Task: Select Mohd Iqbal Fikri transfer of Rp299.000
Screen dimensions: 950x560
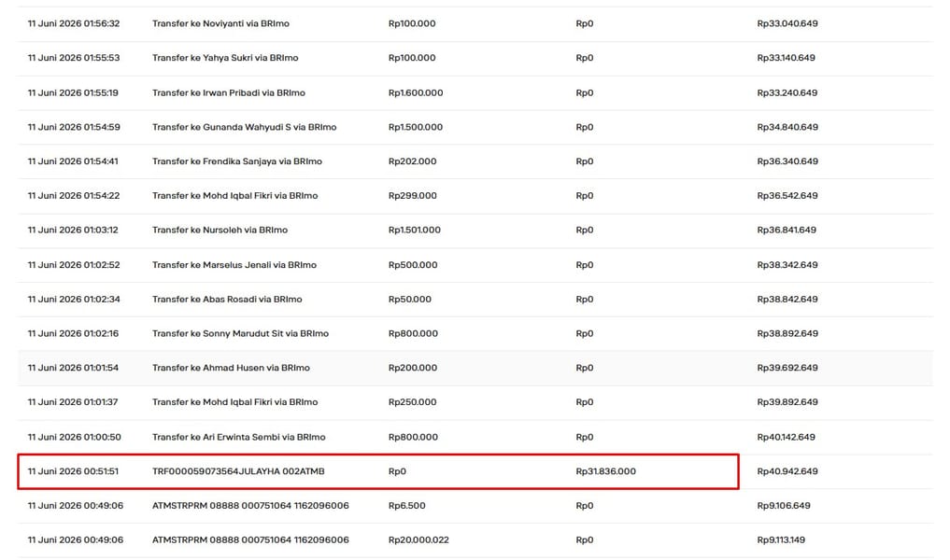Action: click(x=235, y=196)
